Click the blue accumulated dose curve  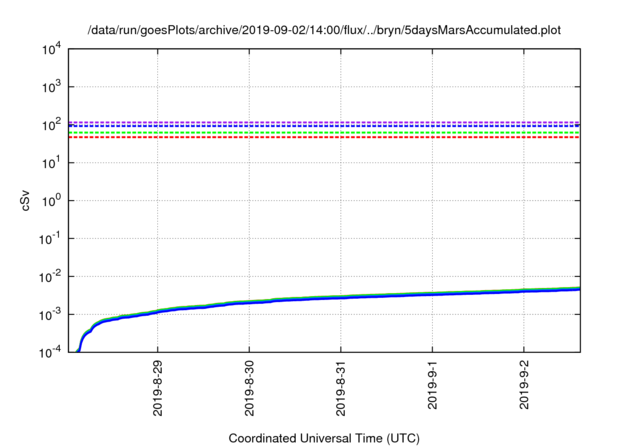point(341,297)
